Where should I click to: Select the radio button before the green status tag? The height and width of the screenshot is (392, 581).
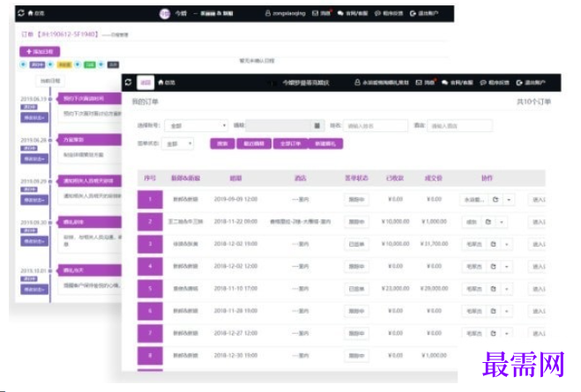coord(78,64)
